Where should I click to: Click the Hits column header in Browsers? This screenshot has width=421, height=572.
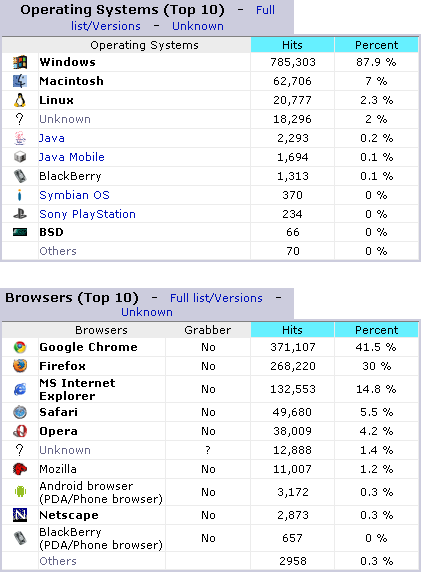[292, 330]
